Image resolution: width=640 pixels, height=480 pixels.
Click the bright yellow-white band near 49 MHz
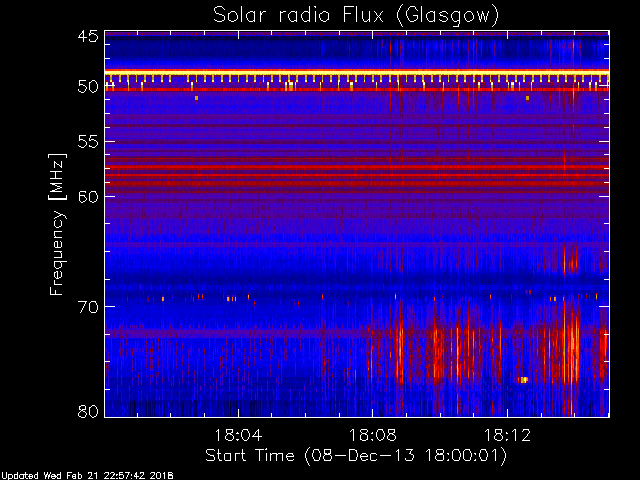click(357, 73)
